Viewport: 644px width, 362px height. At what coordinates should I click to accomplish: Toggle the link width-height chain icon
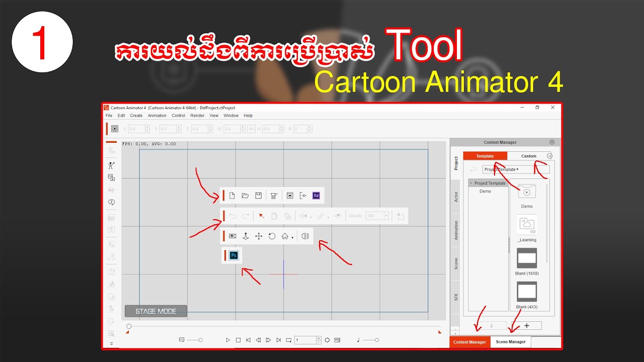(x=251, y=129)
